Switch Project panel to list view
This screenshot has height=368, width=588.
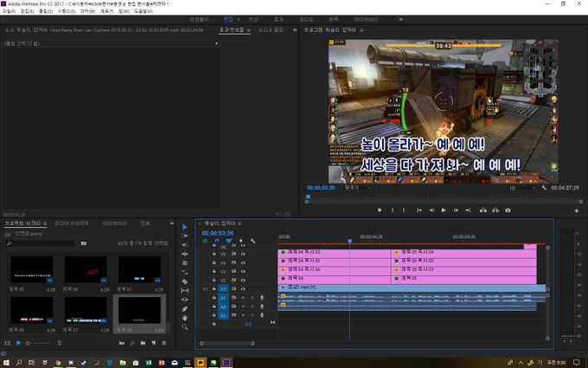[8, 343]
